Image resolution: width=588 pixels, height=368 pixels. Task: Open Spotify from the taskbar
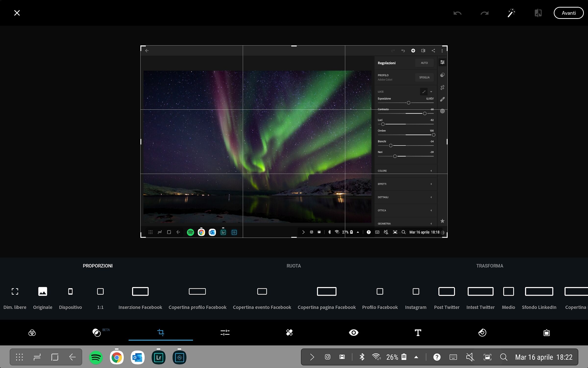click(x=96, y=357)
